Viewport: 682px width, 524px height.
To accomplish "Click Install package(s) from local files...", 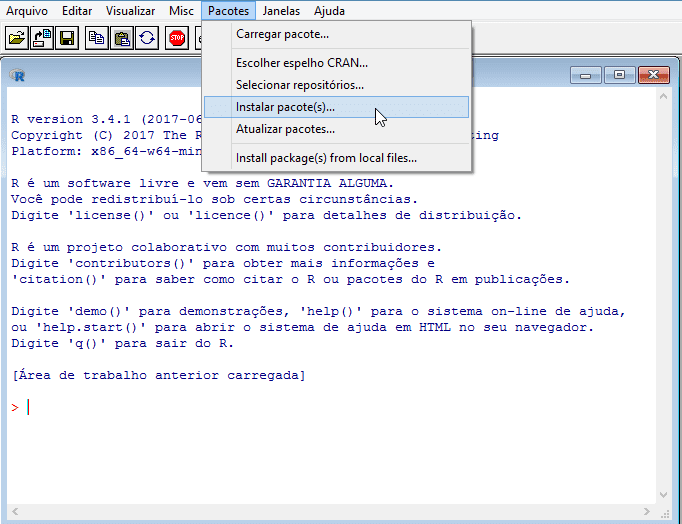I will [326, 157].
